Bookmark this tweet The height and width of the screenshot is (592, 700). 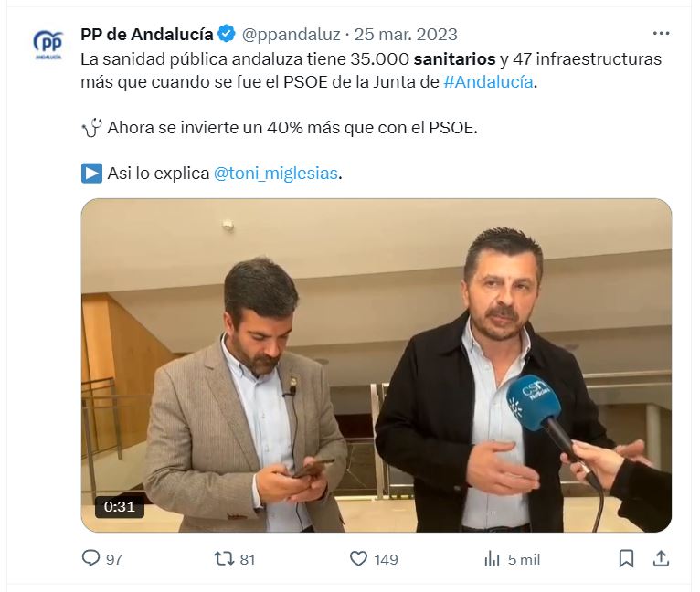coord(626,558)
